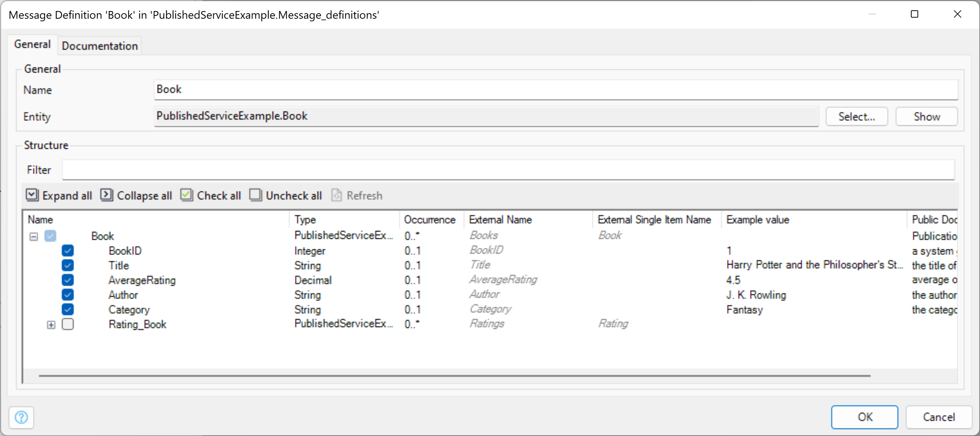
Task: Click the horizontal scrollbar of the structure table
Action: point(454,375)
